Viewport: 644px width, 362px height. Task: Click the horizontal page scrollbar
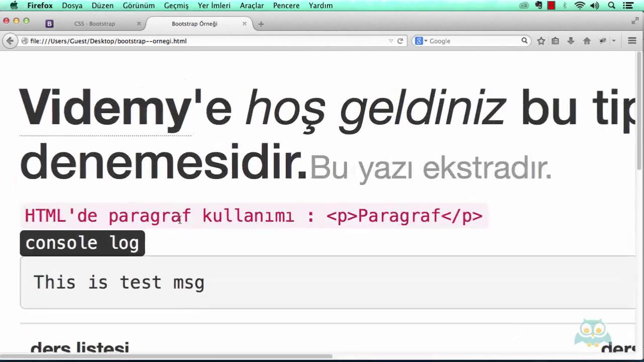(x=166, y=356)
